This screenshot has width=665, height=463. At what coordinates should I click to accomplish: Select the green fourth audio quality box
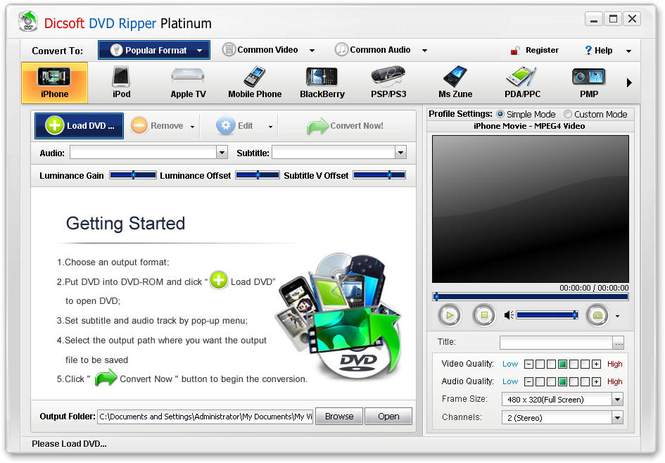[562, 382]
